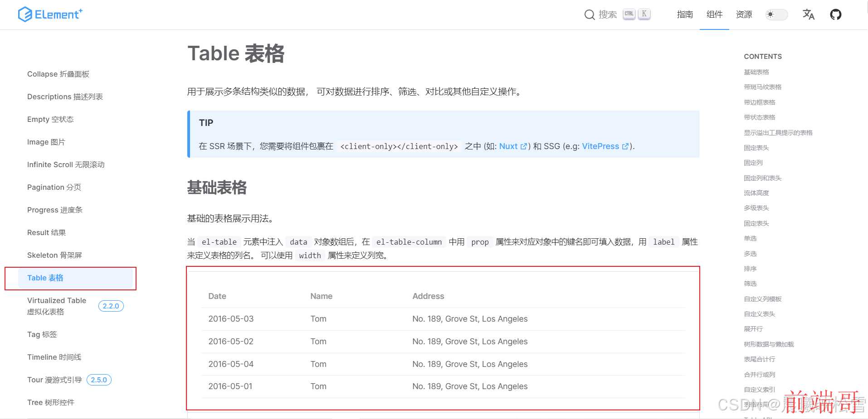Jump to 单选 in contents

[x=750, y=238]
